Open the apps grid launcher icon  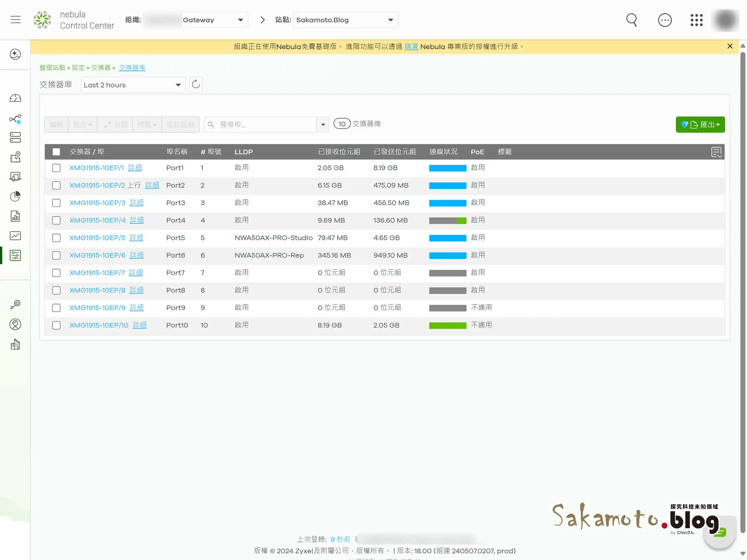696,20
